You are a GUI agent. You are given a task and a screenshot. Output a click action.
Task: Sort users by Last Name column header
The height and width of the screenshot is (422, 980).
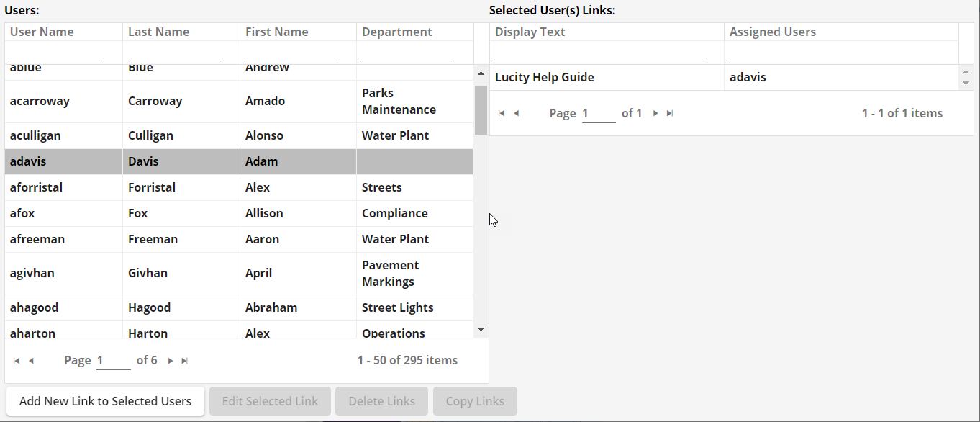pos(158,32)
